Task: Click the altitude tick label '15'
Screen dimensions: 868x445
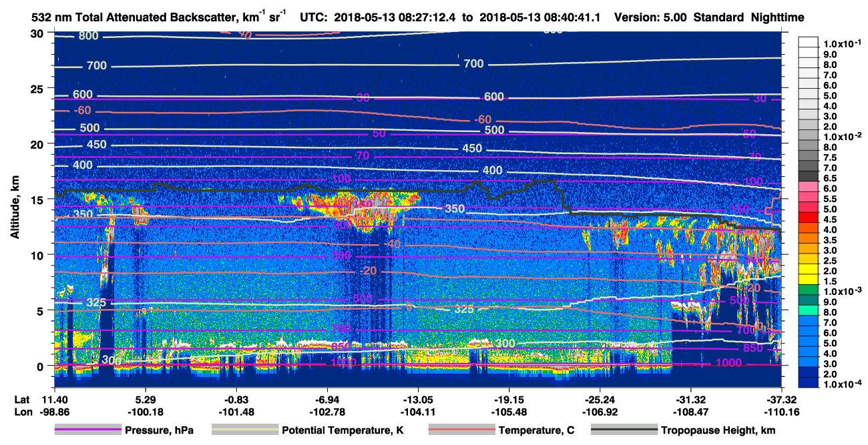Action: 38,199
